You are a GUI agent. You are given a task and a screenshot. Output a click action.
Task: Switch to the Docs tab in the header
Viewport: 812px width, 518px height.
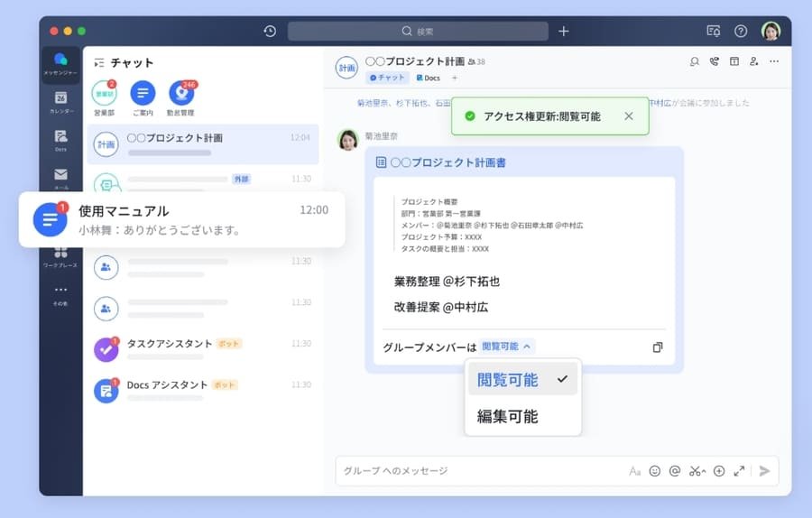[x=429, y=78]
